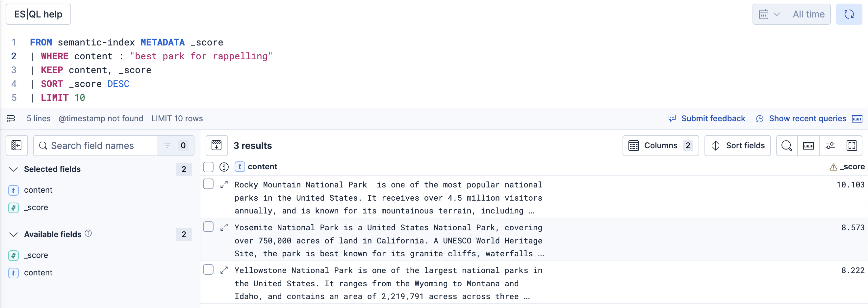868x308 pixels.
Task: Click the Submit feedback link
Action: [x=713, y=118]
